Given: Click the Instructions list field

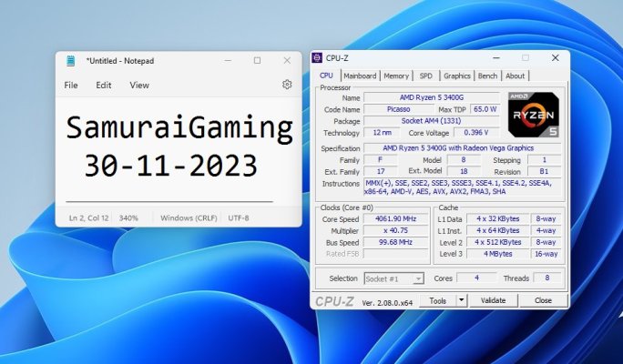Looking at the screenshot, I should click(462, 187).
